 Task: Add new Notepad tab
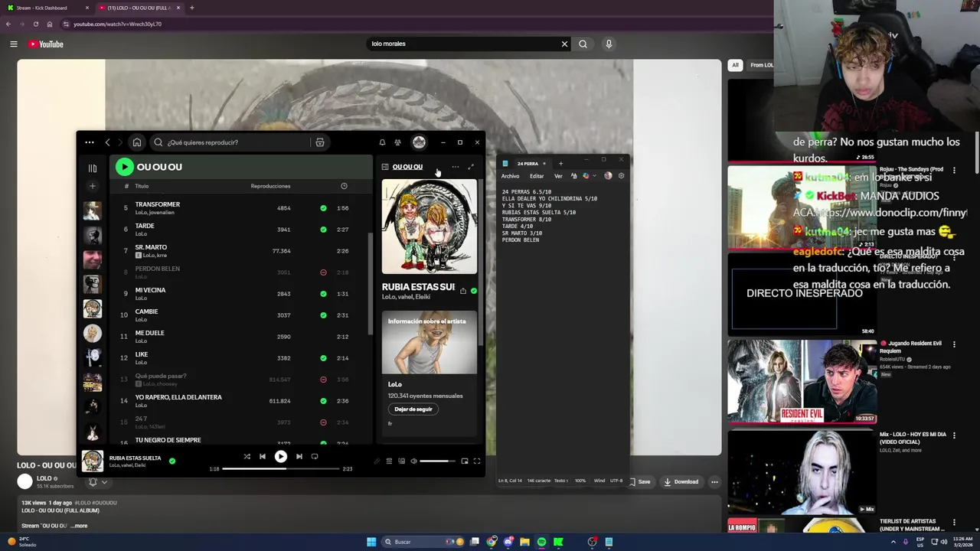click(560, 164)
